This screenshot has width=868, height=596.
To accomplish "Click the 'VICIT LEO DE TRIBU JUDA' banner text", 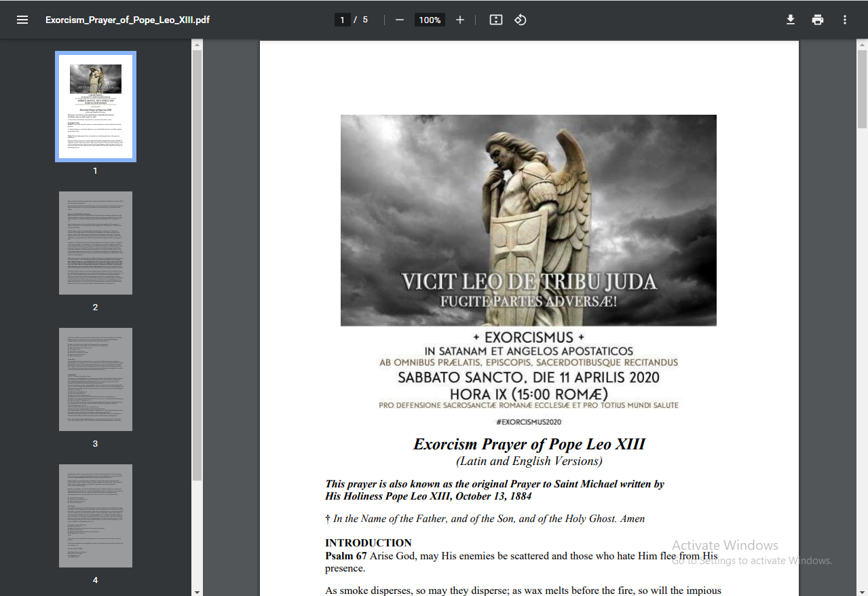I will point(529,282).
